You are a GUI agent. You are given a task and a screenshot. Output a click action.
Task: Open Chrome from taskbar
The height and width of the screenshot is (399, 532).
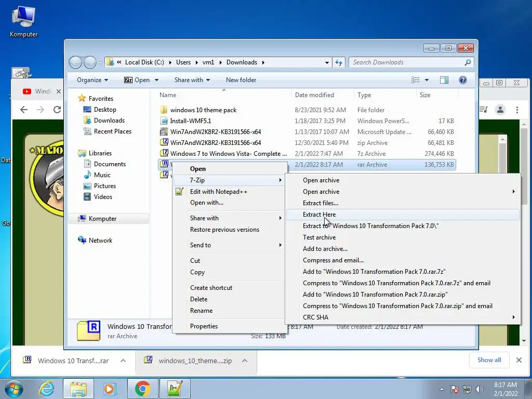click(x=142, y=389)
